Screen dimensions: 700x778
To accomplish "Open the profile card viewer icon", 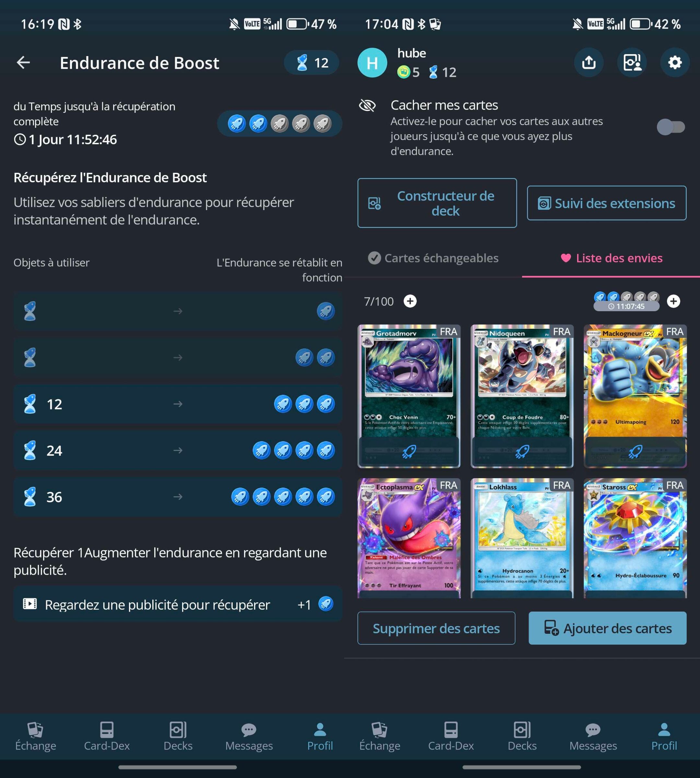I will click(x=632, y=62).
